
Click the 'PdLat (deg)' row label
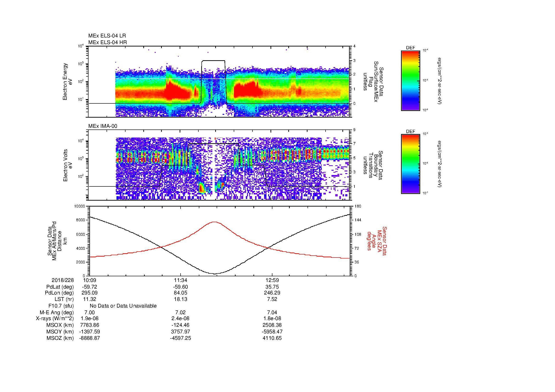coord(60,287)
